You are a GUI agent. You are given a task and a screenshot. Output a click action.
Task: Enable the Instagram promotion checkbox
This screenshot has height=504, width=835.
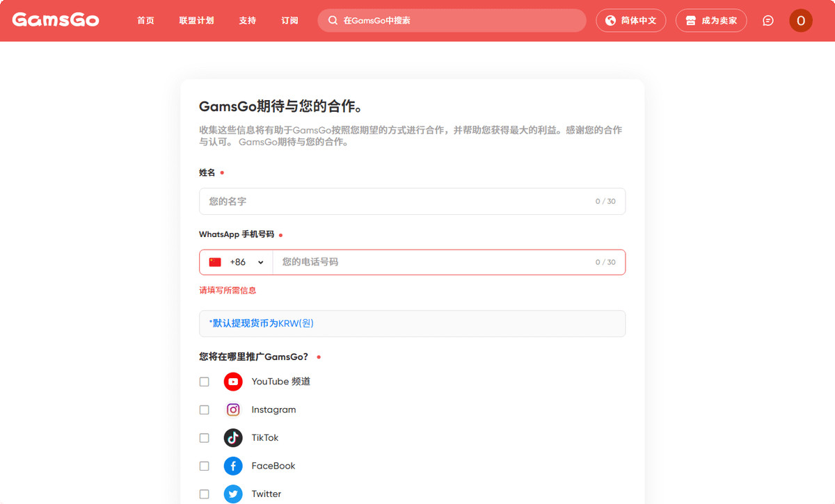[x=204, y=409]
